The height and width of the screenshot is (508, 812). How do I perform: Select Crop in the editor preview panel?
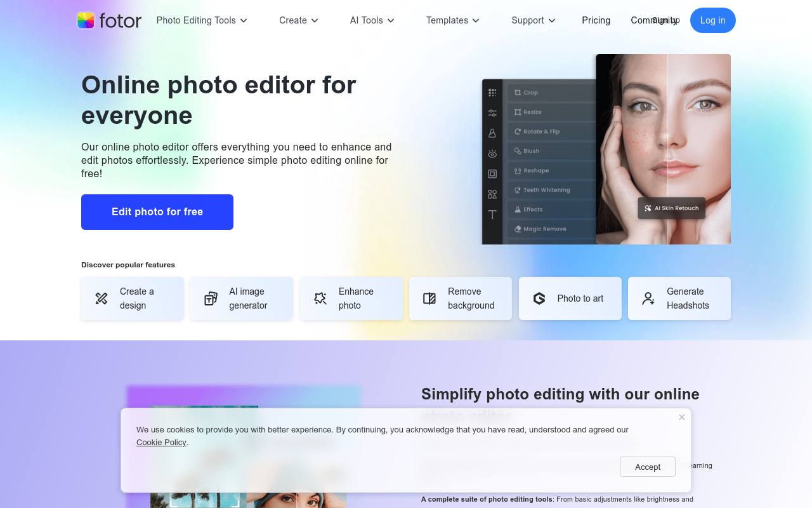pos(551,93)
